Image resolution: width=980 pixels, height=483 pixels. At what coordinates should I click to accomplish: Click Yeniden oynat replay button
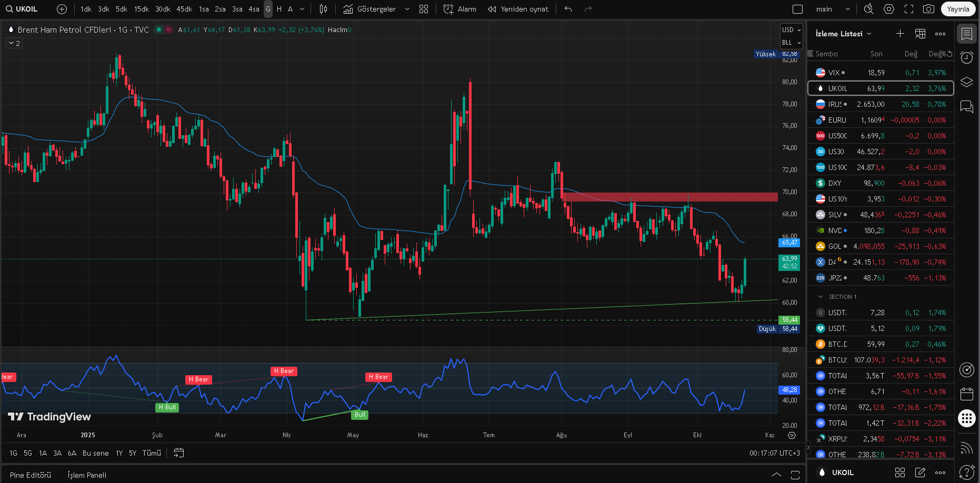click(518, 9)
